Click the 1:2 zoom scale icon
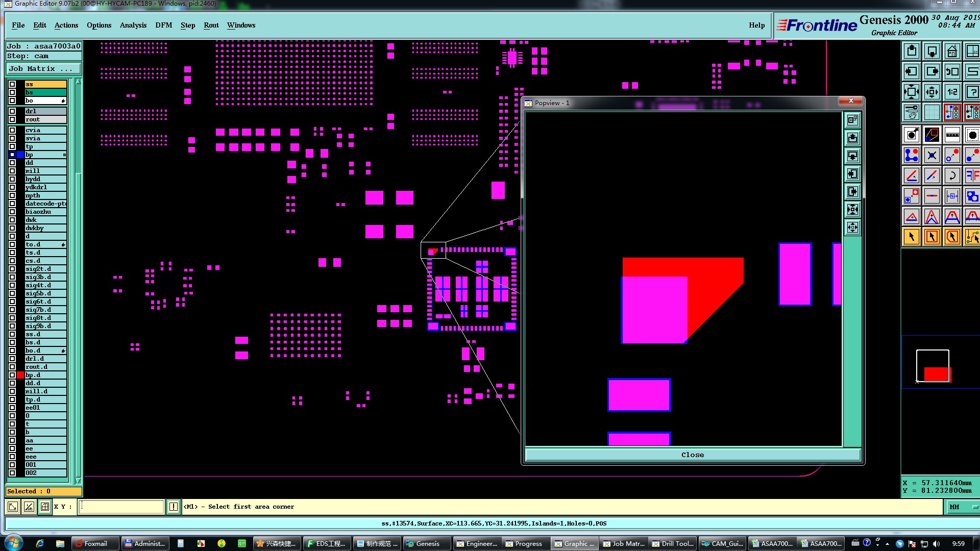 click(x=952, y=92)
